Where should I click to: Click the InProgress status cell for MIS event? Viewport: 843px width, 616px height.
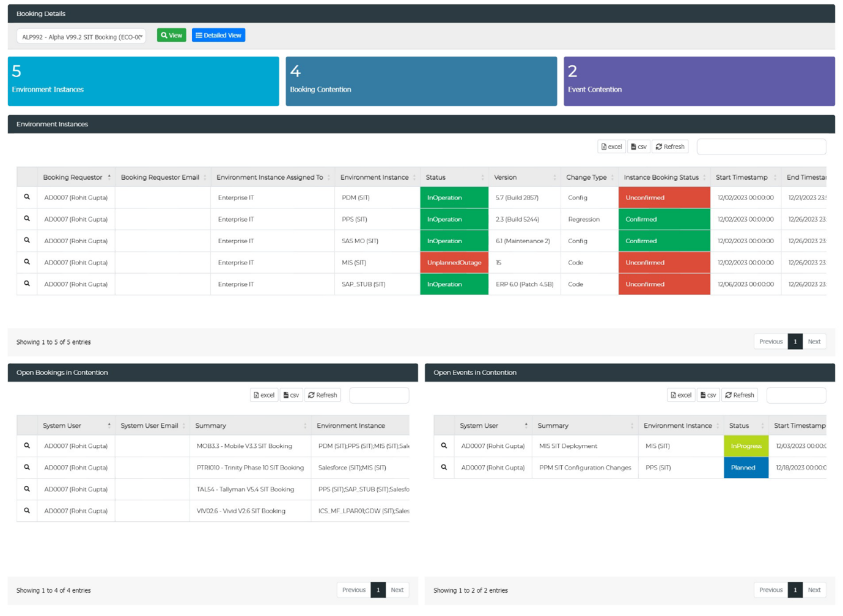point(746,446)
